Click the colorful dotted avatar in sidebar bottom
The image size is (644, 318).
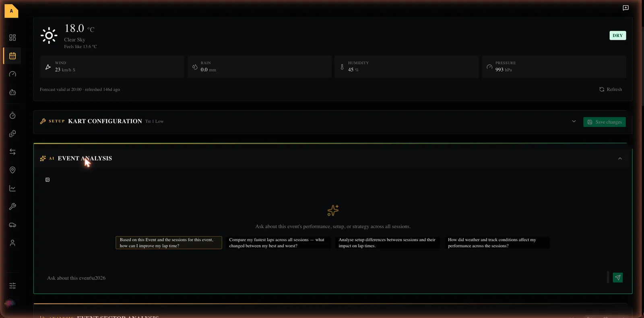tap(10, 303)
